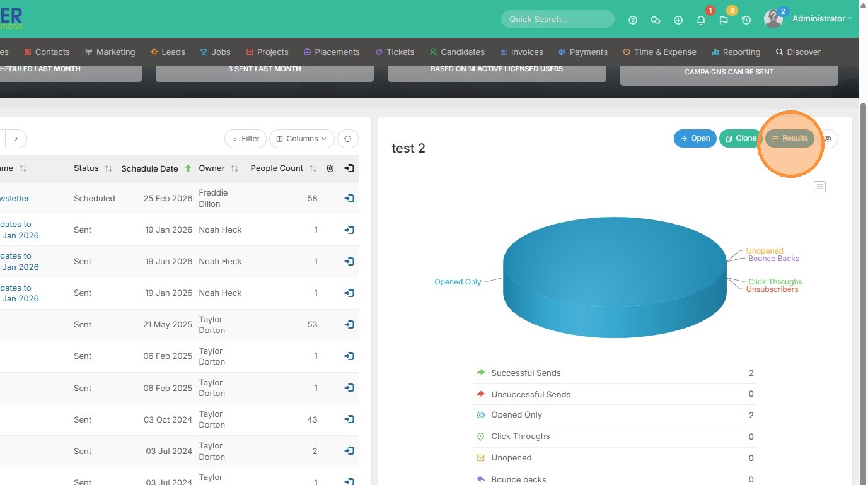Screen dimensions: 868x485
Task: Click the Unsuccessful Sends stat row
Action: [x=615, y=394]
